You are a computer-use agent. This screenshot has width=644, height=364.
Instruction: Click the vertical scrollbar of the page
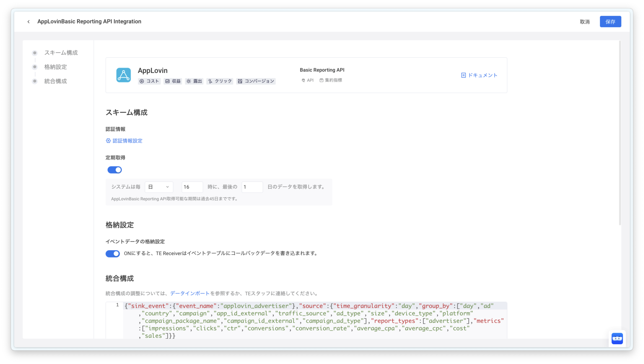(620, 133)
